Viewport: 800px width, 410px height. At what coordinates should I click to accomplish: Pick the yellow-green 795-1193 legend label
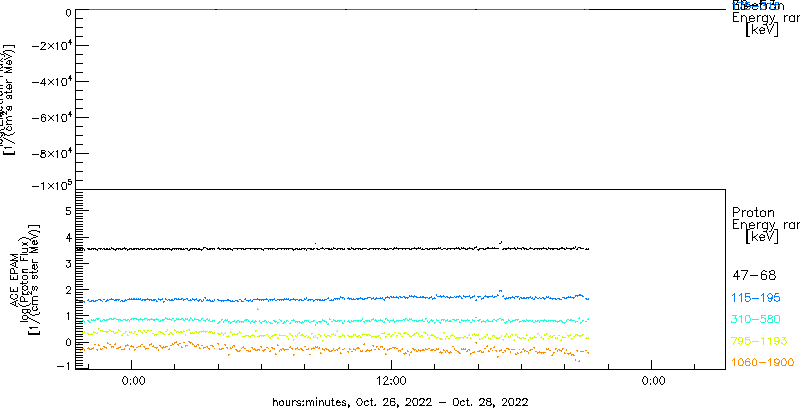(760, 341)
